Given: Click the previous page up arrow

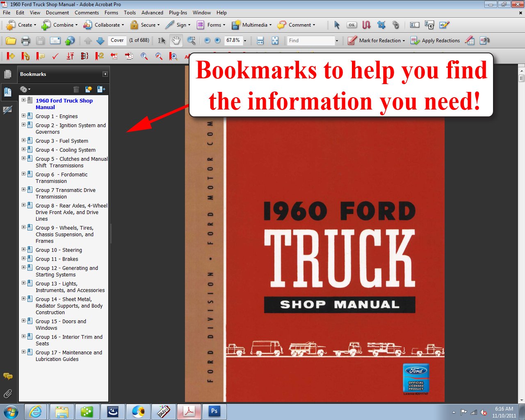Looking at the screenshot, I should tap(88, 41).
